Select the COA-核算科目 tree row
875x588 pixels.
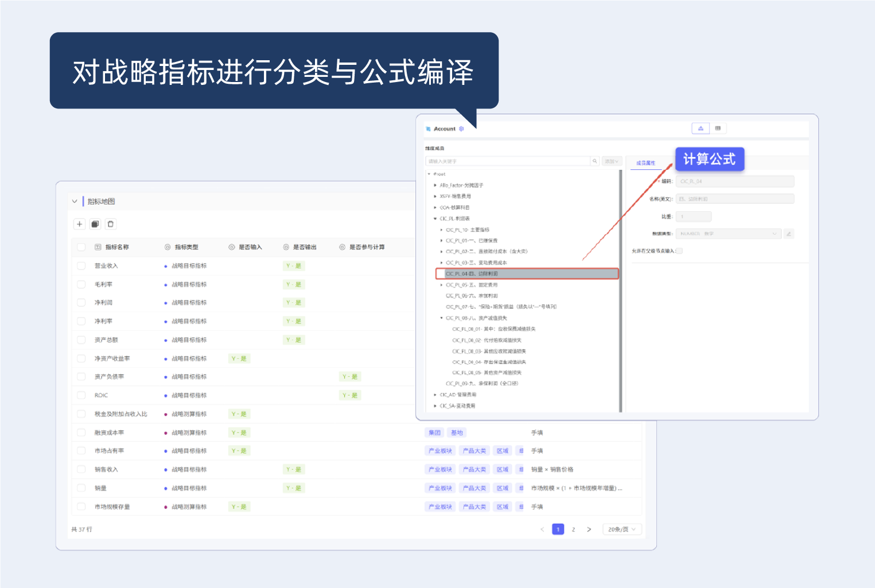[x=454, y=208]
